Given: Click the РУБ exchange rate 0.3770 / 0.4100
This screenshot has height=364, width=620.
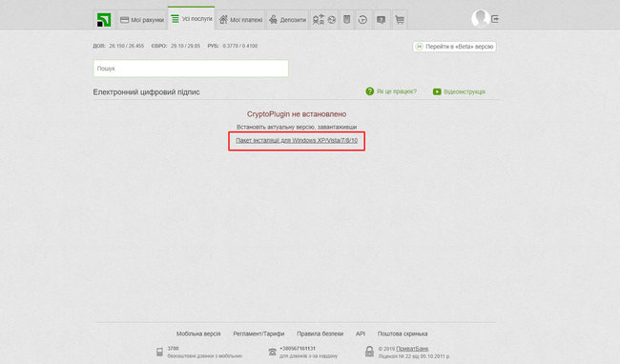Looking at the screenshot, I should pos(233,46).
